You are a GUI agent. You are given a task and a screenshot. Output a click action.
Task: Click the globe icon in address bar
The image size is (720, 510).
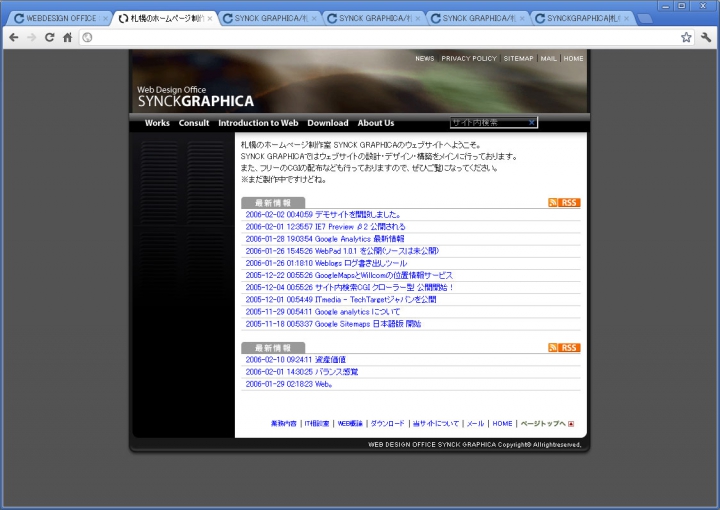88,38
